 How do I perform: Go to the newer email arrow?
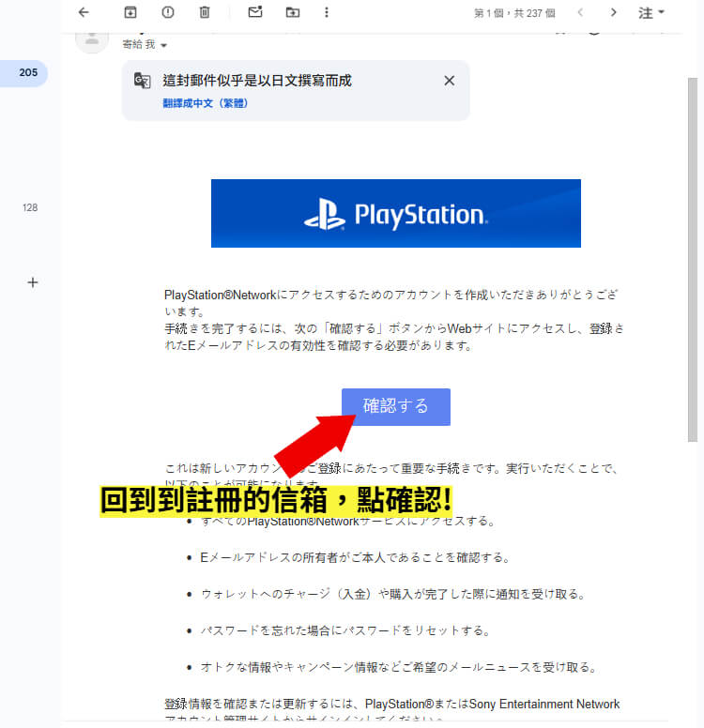(x=580, y=12)
